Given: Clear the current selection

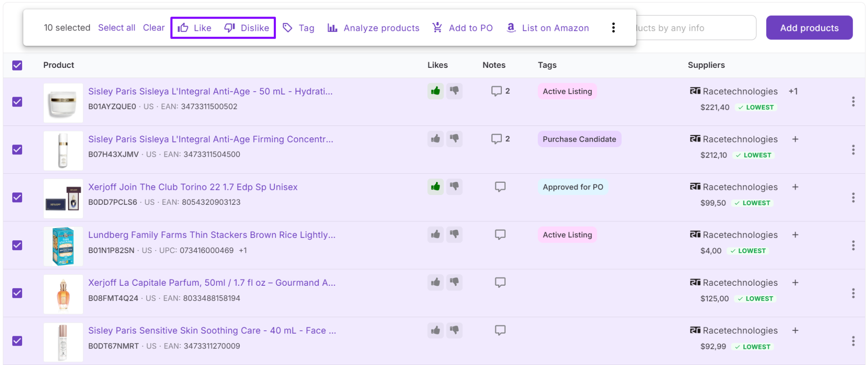Looking at the screenshot, I should click(x=153, y=28).
